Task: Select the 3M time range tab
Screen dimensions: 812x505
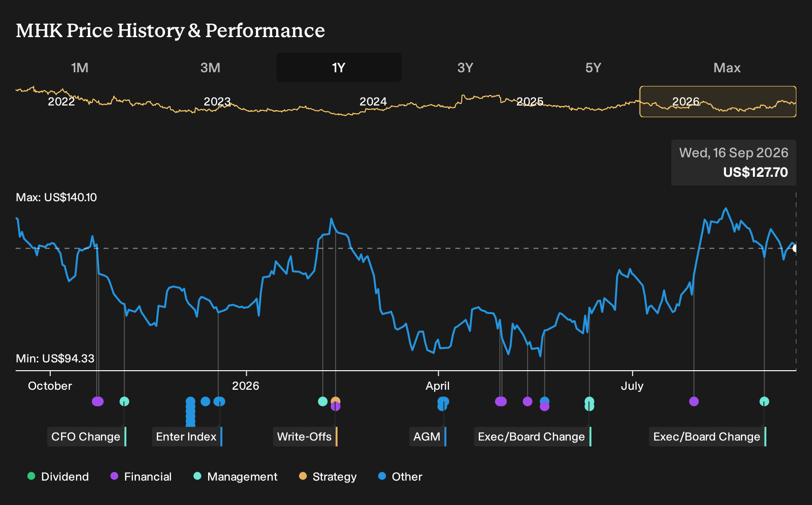Action: tap(210, 67)
